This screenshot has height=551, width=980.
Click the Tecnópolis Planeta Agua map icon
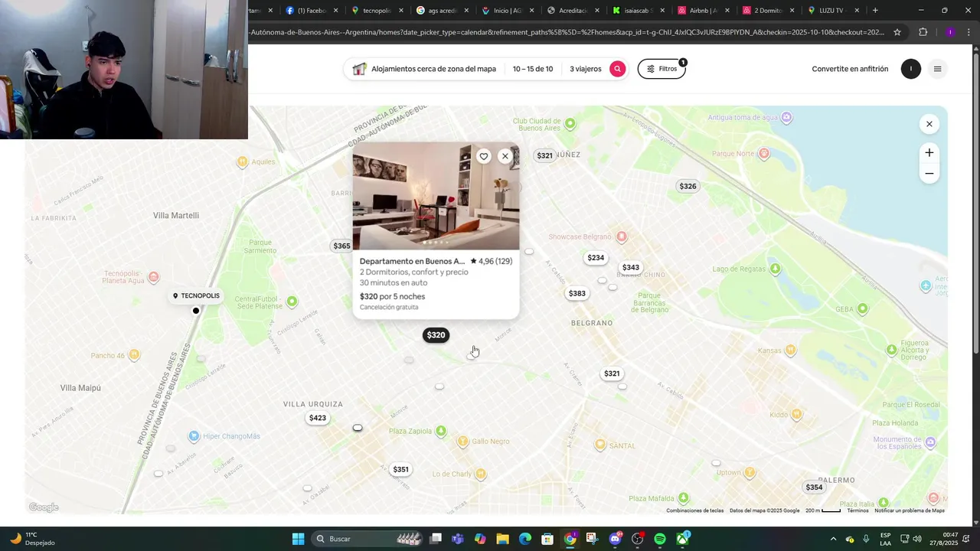pos(154,277)
